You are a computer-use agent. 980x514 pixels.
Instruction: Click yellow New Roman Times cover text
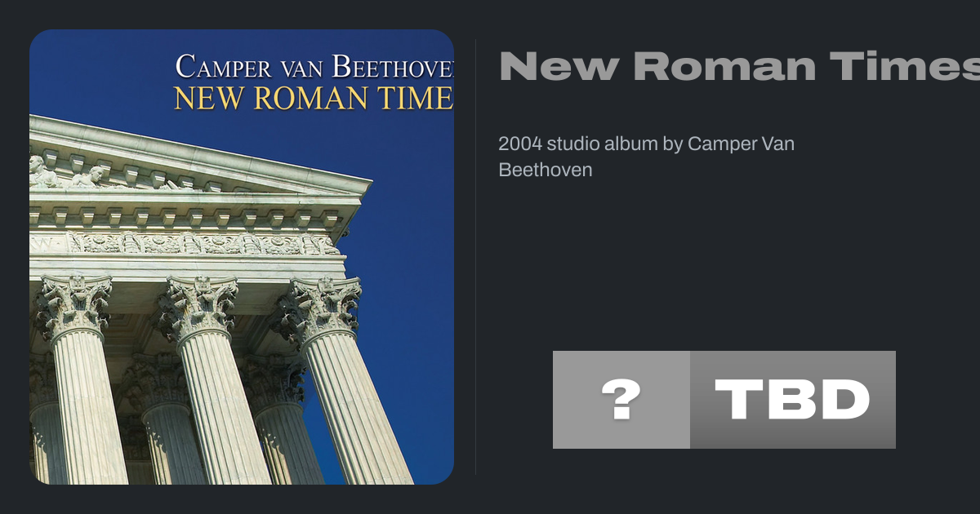click(313, 98)
